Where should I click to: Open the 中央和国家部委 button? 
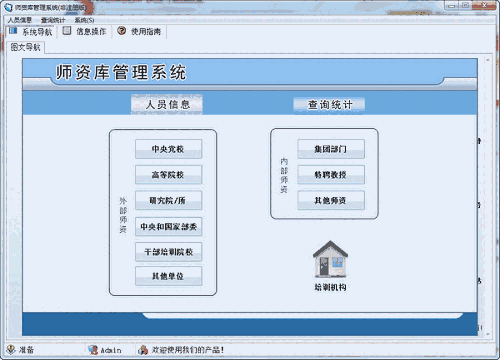pyautogui.click(x=168, y=227)
